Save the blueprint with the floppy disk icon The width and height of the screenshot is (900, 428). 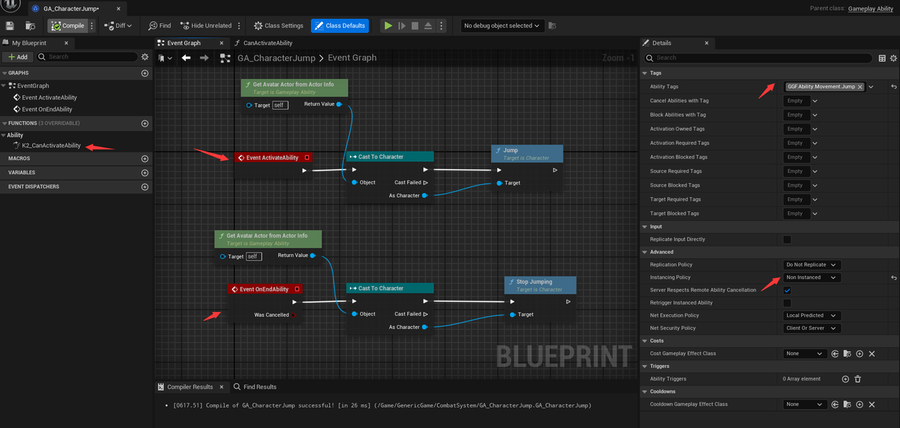[x=10, y=26]
